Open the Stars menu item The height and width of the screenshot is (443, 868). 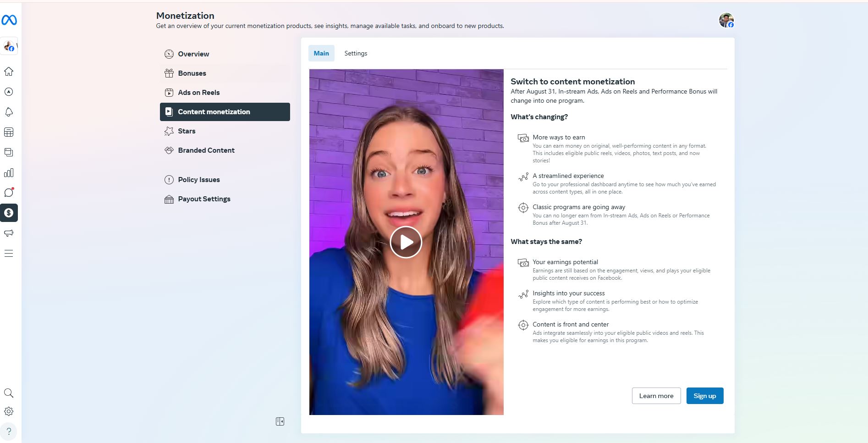[225, 131]
